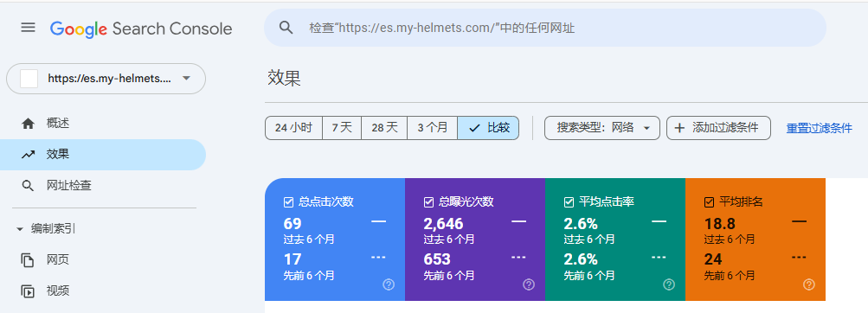Viewport: 868px width, 313px height.
Task: Open the hamburger main menu
Action: click(28, 28)
